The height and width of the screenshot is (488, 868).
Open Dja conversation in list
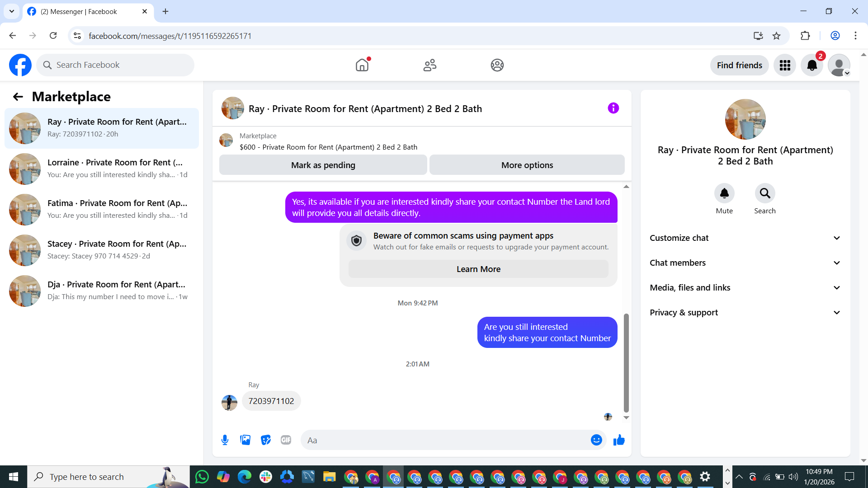pos(102,291)
